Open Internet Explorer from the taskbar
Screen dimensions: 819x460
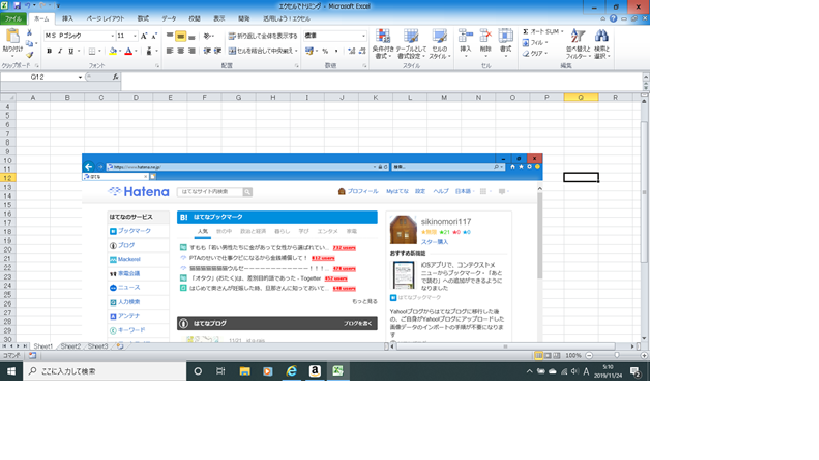pos(291,371)
